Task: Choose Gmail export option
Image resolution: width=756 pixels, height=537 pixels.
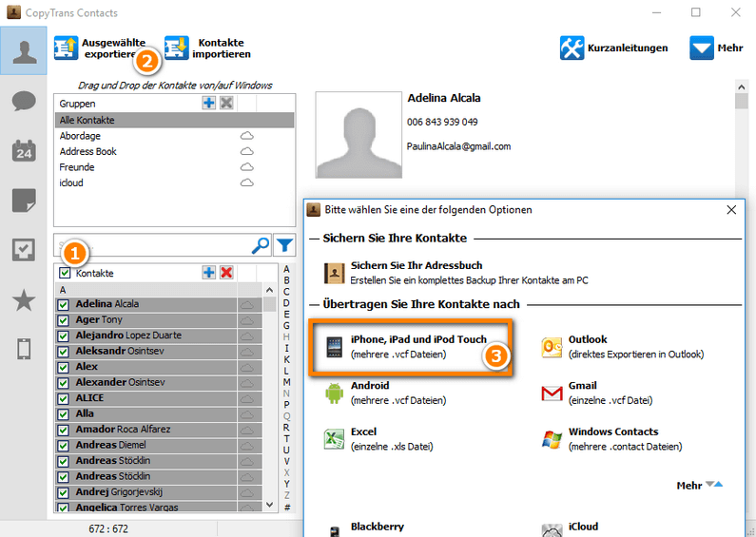Action: (598, 393)
